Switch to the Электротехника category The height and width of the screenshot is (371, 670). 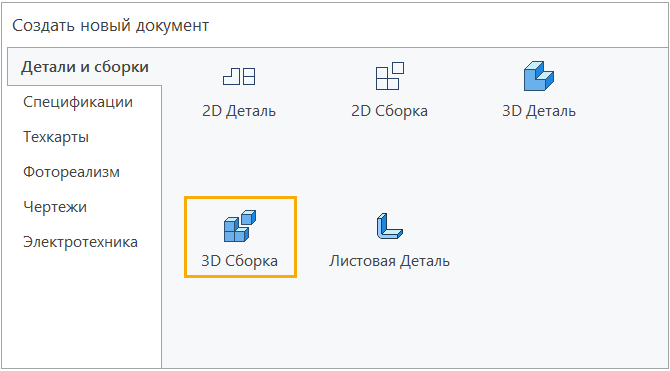point(80,242)
